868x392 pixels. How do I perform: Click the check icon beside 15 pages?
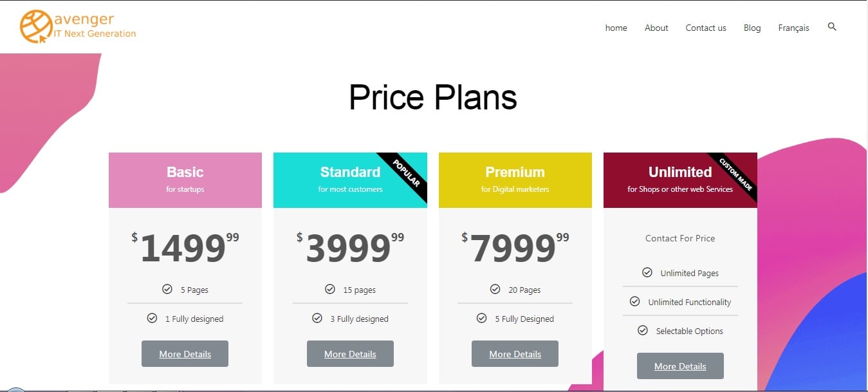coord(330,290)
